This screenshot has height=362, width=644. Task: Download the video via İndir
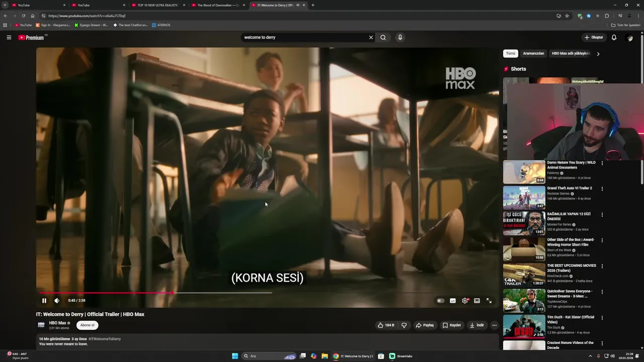click(477, 325)
